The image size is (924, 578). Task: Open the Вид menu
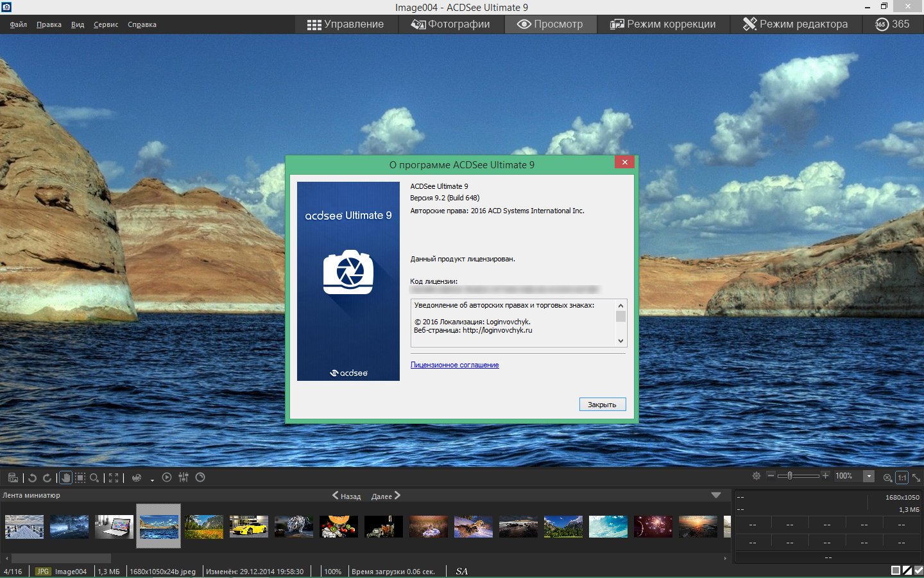78,24
